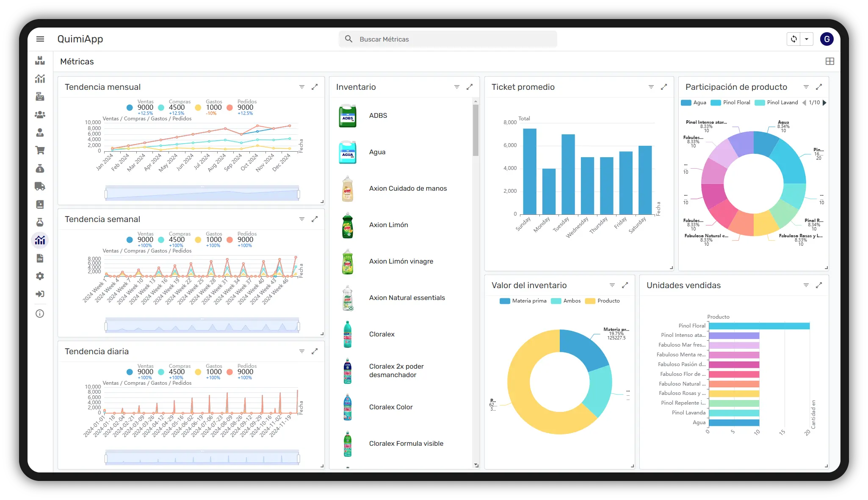Open the chemistry flask sidebar icon

pyautogui.click(x=40, y=222)
